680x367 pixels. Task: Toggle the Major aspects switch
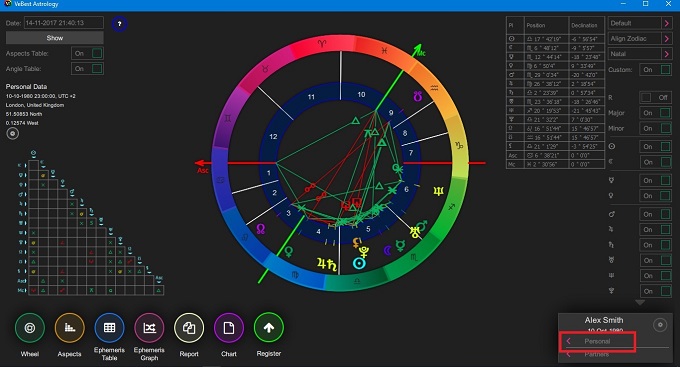click(656, 113)
